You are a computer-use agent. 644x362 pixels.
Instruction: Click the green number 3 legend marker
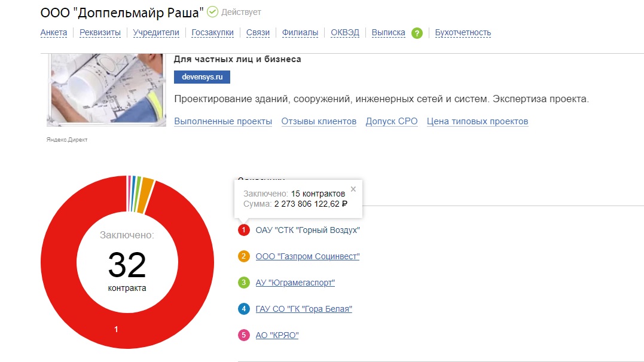click(x=243, y=283)
